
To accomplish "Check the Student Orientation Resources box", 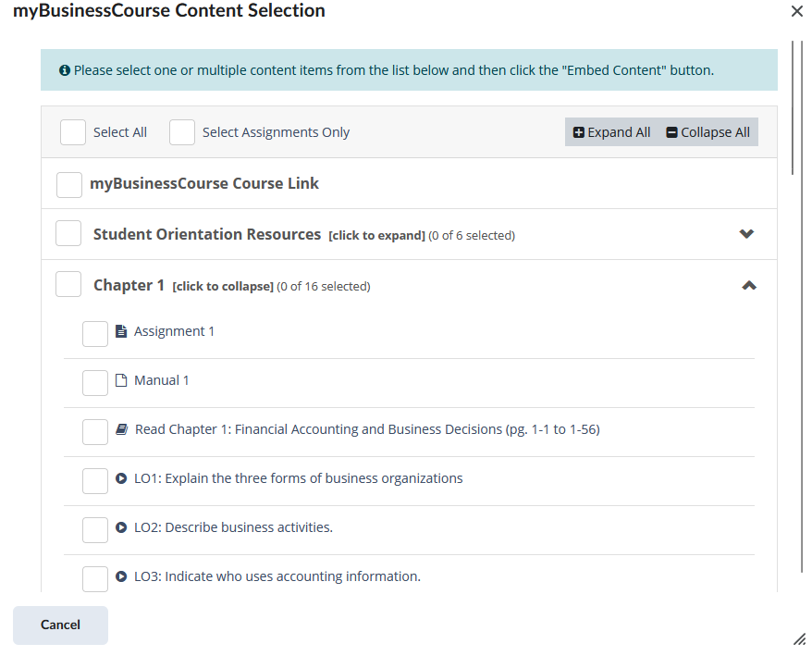I will 68,233.
